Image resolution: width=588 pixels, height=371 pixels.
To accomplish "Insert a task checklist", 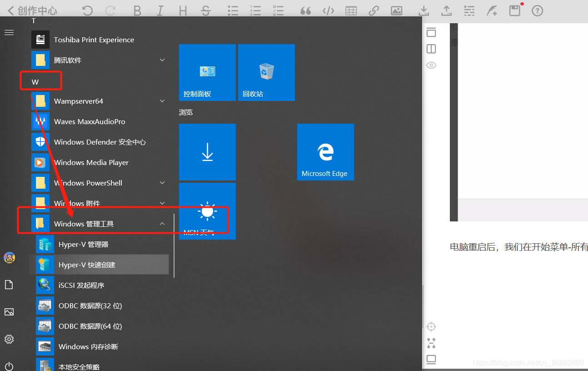I will tap(279, 10).
